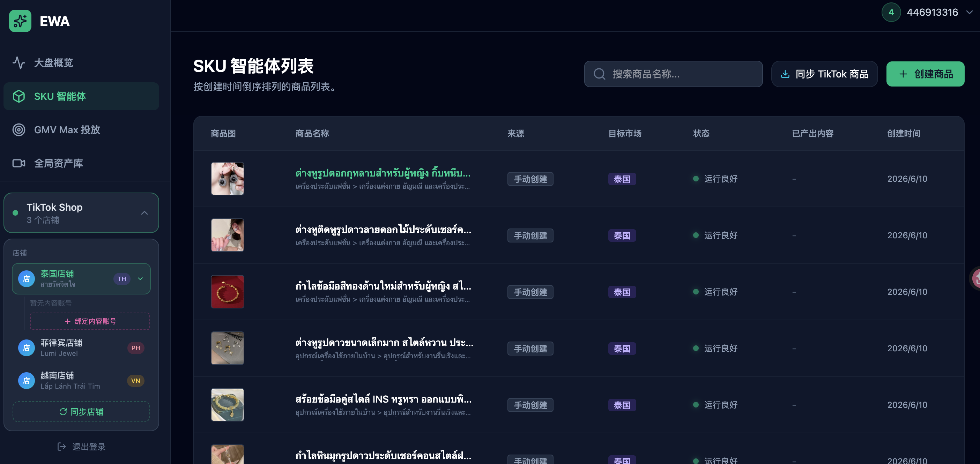Click 泰国 market tag in star ear-cuff row

[622, 235]
